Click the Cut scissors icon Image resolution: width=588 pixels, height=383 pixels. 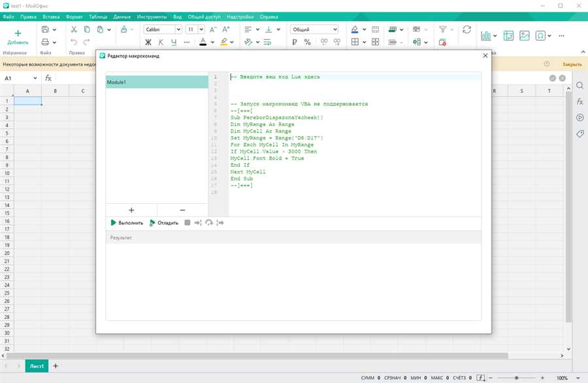pyautogui.click(x=74, y=29)
